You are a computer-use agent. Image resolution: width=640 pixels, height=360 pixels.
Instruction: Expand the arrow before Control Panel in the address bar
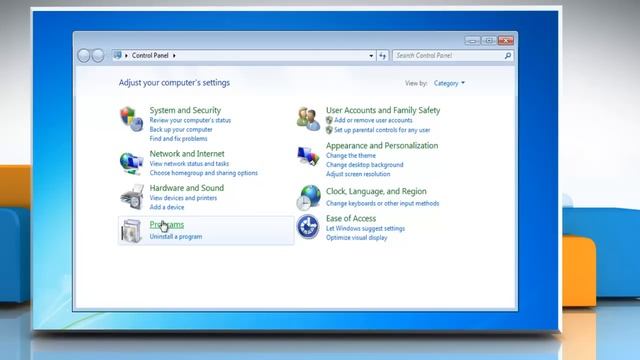click(126, 56)
